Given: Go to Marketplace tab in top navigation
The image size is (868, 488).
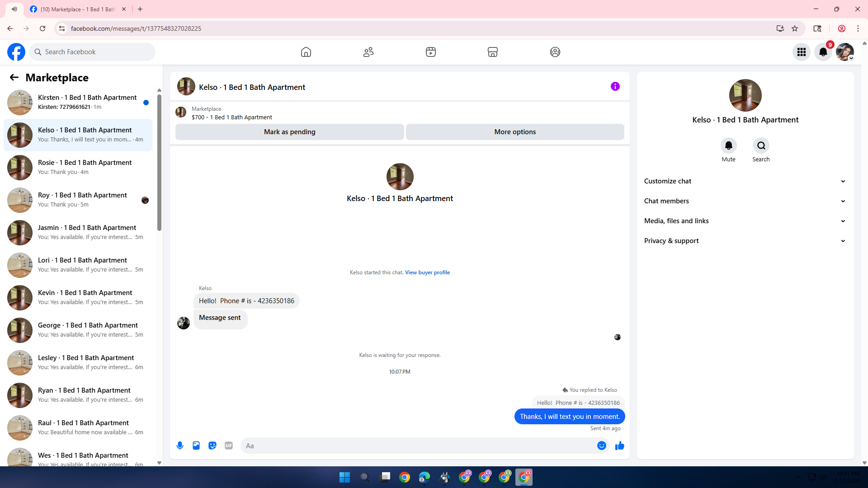Looking at the screenshot, I should [x=492, y=52].
